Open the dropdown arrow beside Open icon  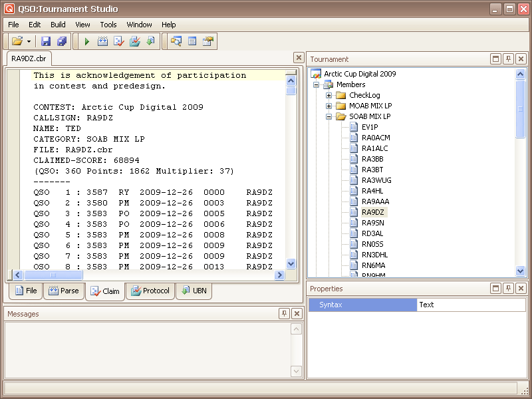coord(29,41)
